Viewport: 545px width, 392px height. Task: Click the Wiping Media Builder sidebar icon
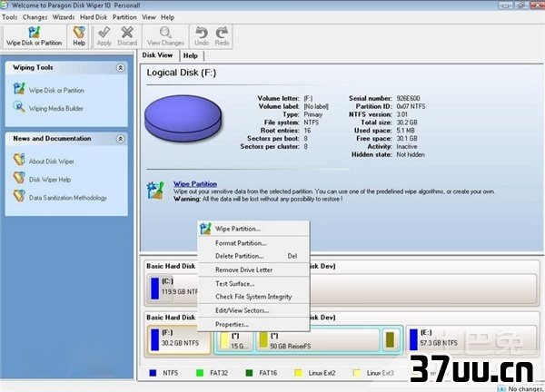pos(19,107)
